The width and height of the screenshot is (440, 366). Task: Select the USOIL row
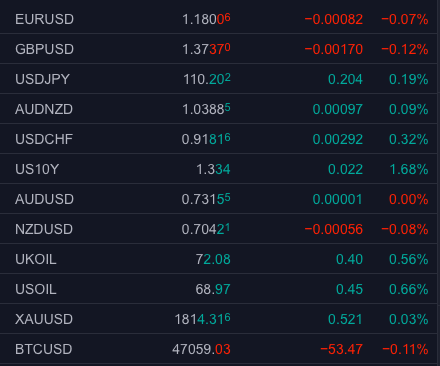pyautogui.click(x=218, y=289)
